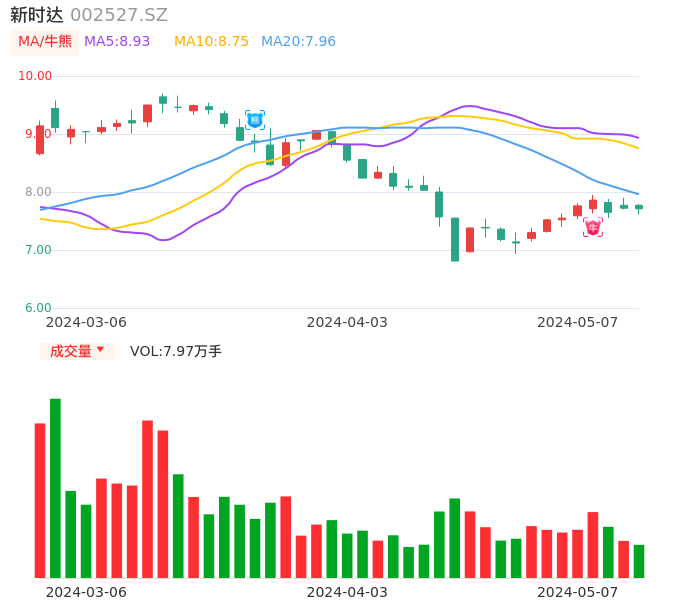Click the first red volume bar on the left
The height and width of the screenshot is (606, 686).
click(x=40, y=500)
